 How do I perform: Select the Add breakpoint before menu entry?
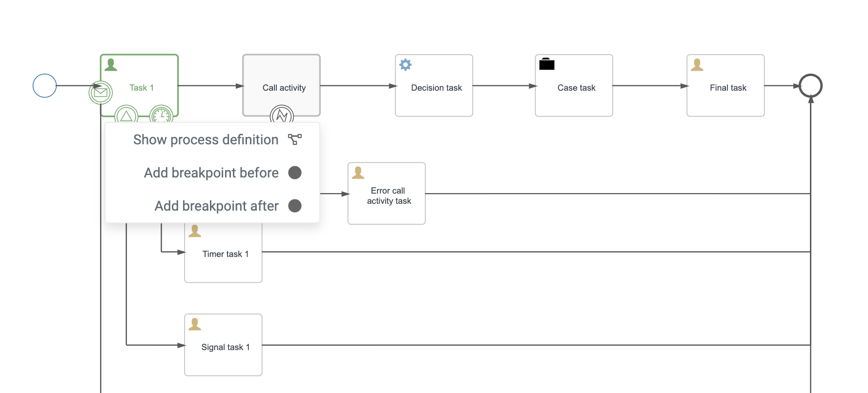pos(211,173)
